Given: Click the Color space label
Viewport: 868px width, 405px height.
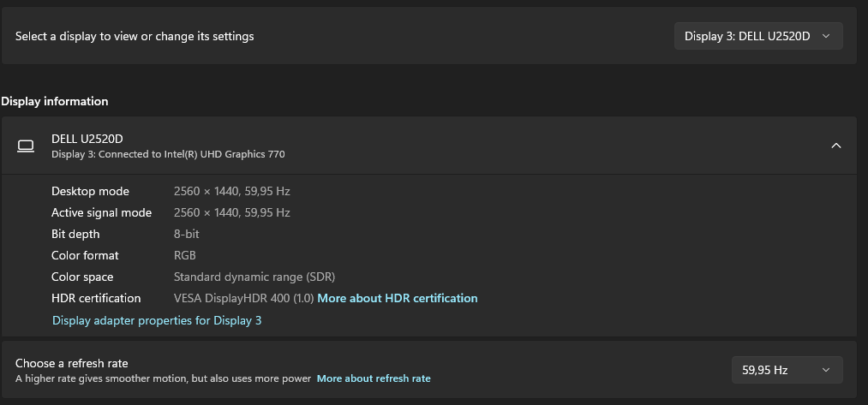Looking at the screenshot, I should (82, 277).
